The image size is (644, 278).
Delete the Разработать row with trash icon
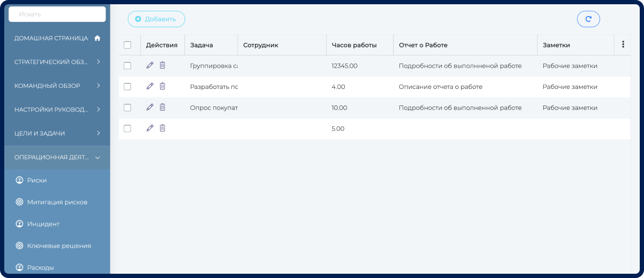(163, 86)
